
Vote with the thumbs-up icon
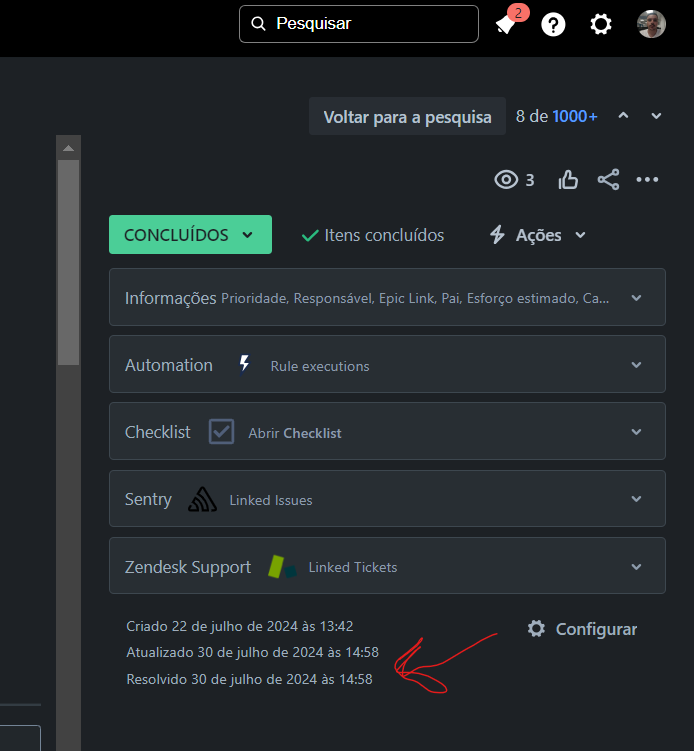[x=568, y=180]
